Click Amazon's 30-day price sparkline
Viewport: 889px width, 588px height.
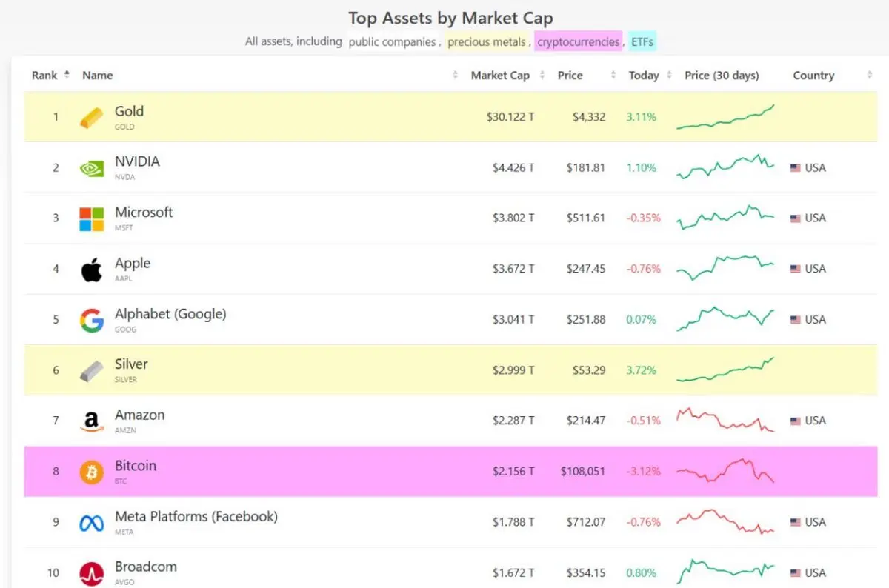[725, 420]
